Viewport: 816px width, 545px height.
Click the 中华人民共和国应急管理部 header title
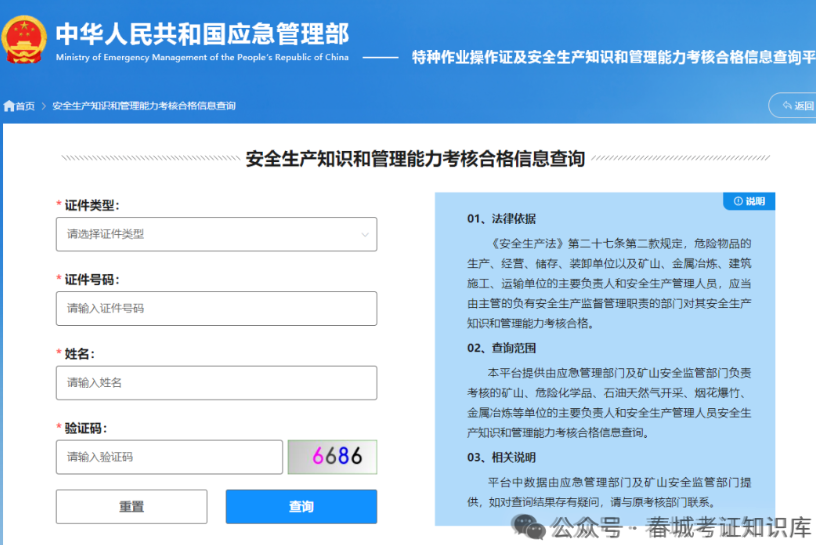point(202,33)
